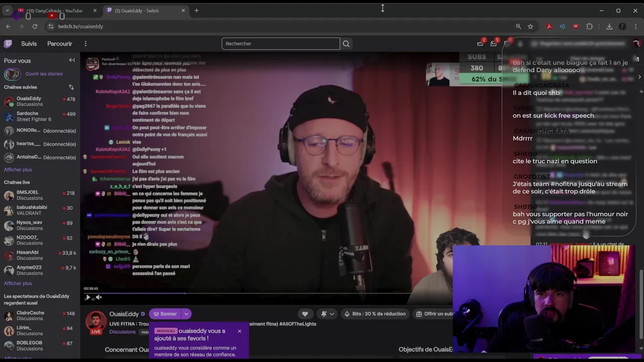Viewport: 644px width, 362px height.
Task: Open the tab search dropdown arrow
Action: coord(7,11)
